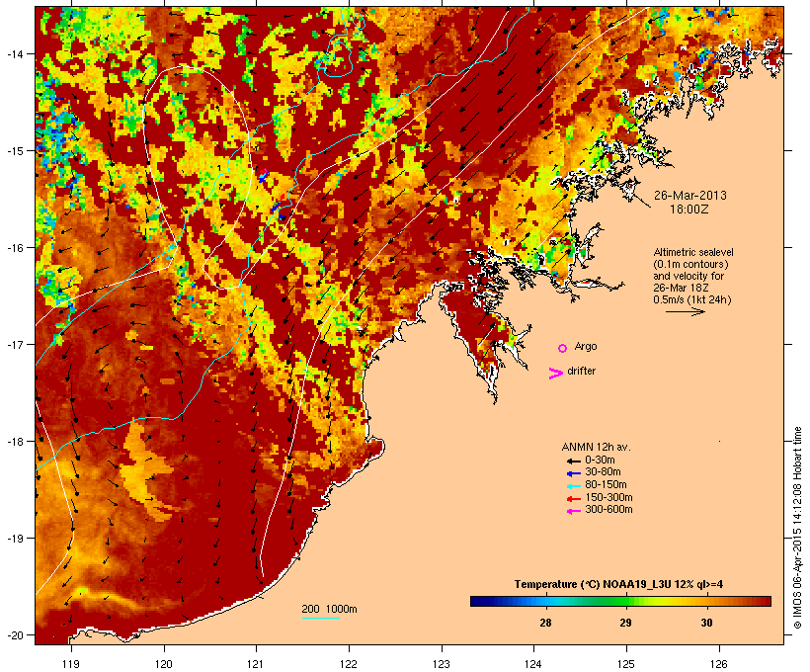Click the temperature color bar near 29
Image resolution: width=810 pixels, height=672 pixels.
point(625,601)
